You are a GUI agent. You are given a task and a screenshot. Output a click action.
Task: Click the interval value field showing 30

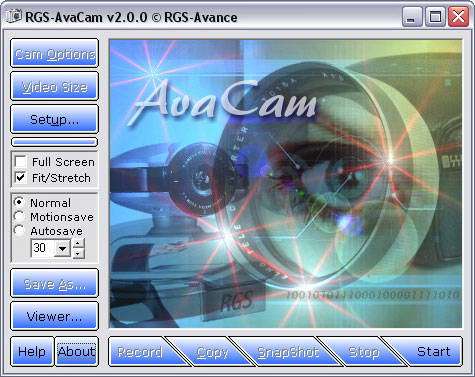43,248
